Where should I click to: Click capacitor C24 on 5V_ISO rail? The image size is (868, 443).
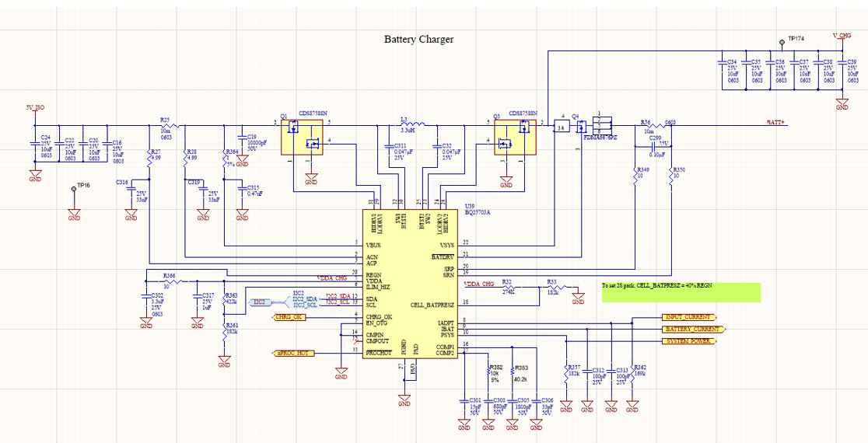click(35, 143)
